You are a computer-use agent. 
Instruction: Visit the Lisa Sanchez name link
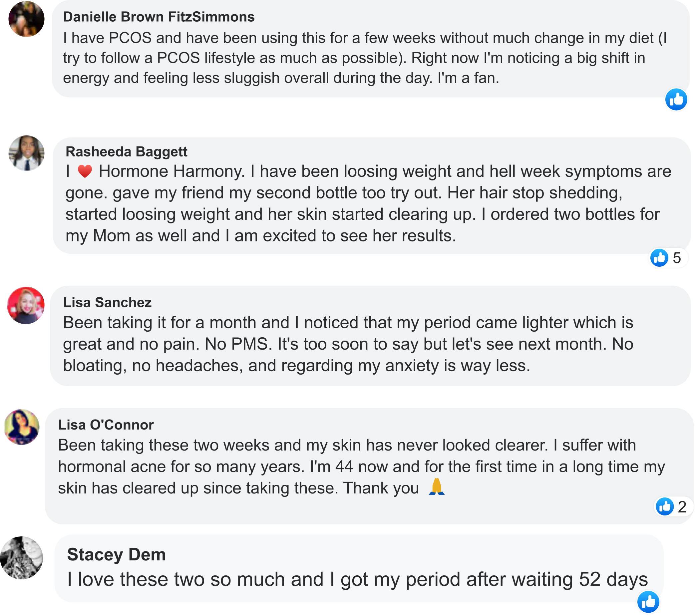coord(107,302)
